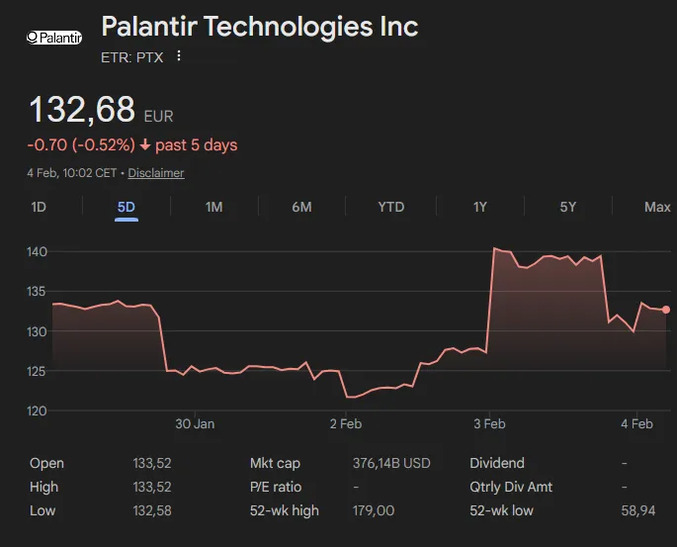Click the Palantir Technologies Inc title
This screenshot has width=677, height=547.
260,26
